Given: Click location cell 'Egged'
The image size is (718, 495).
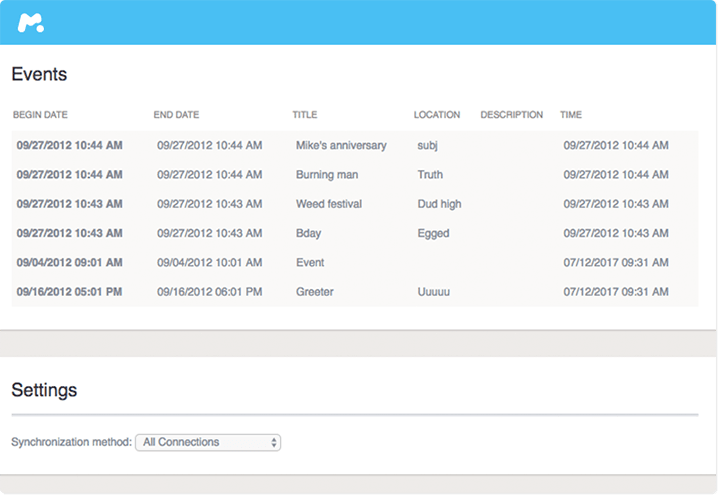Looking at the screenshot, I should 433,234.
